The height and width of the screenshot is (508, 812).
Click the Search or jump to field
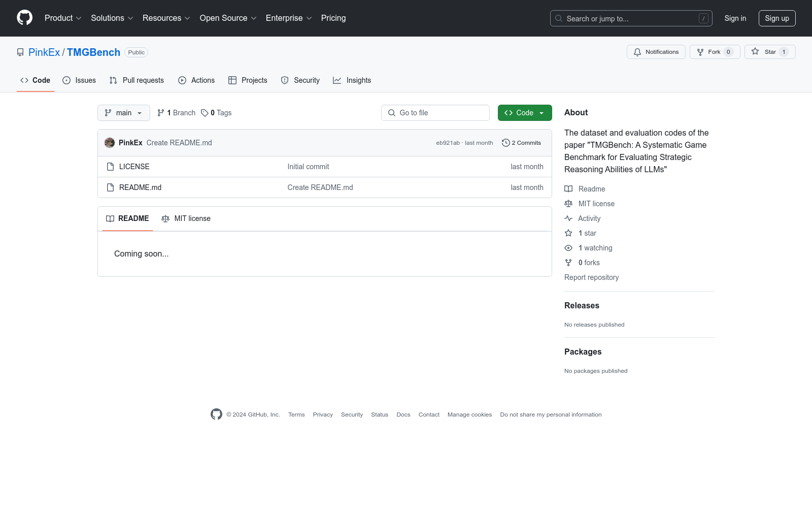pyautogui.click(x=631, y=18)
